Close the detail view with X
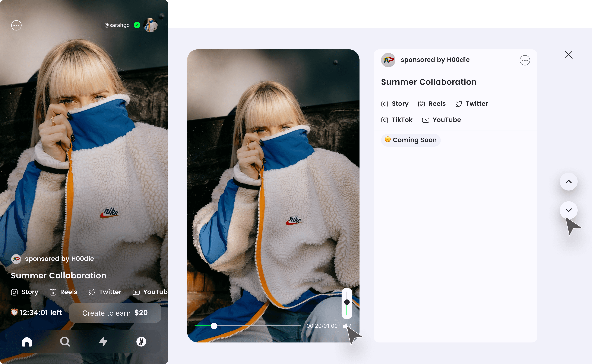The image size is (592, 364). 568,55
